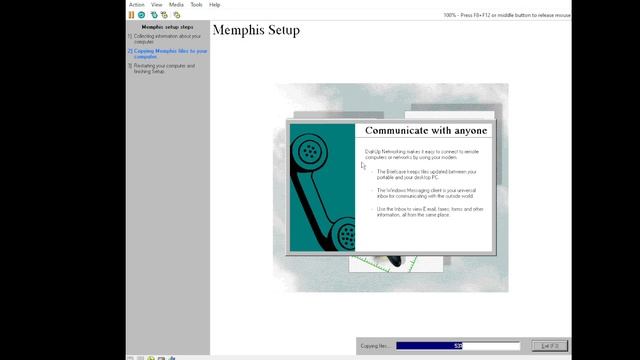Viewport: 640px width, 360px height.
Task: Select highlighted step 2 'Copying Memphis files'
Action: click(168, 54)
